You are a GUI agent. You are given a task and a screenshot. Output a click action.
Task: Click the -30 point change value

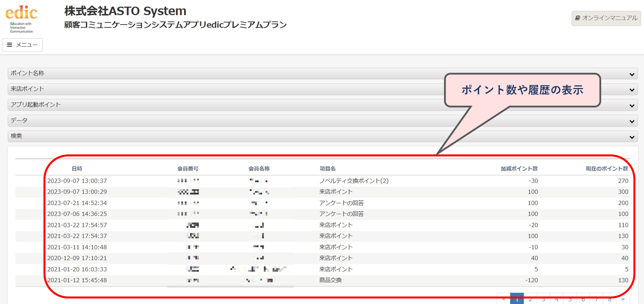tap(533, 181)
